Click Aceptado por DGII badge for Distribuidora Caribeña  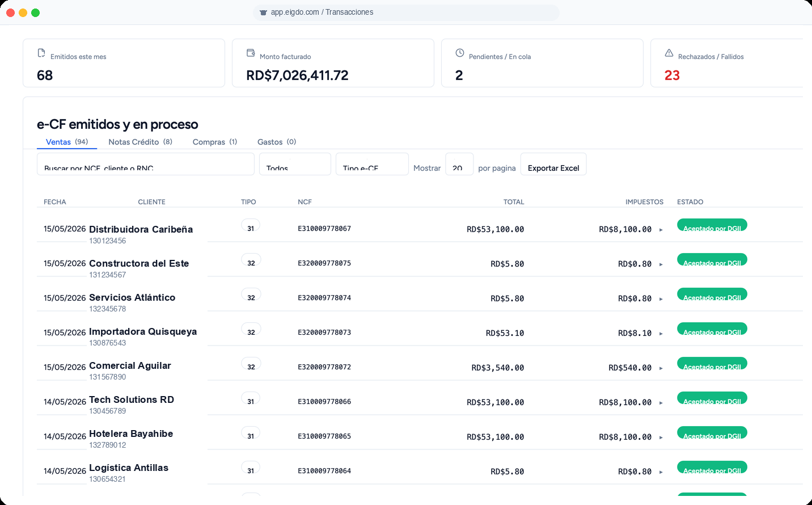click(x=712, y=225)
